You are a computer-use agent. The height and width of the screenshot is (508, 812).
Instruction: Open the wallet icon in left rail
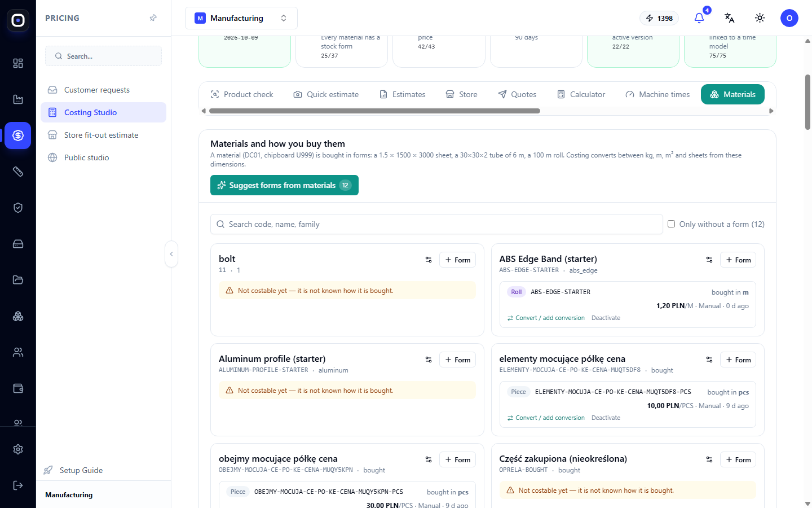click(x=18, y=388)
